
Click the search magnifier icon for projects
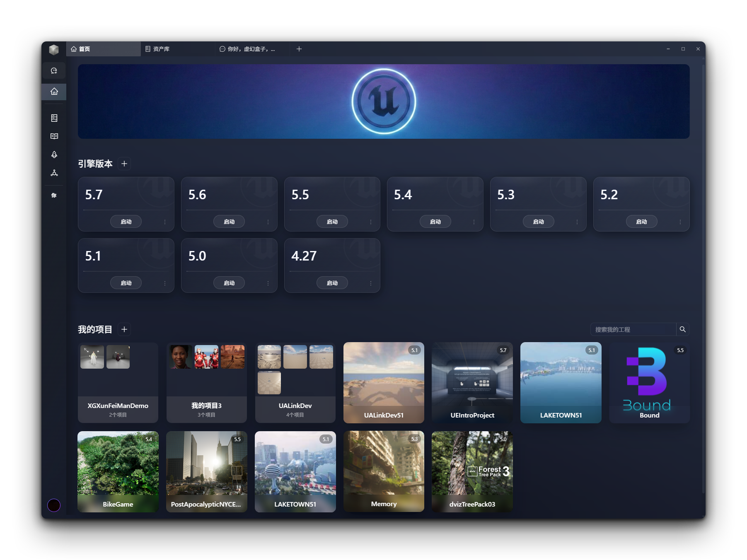pos(682,329)
